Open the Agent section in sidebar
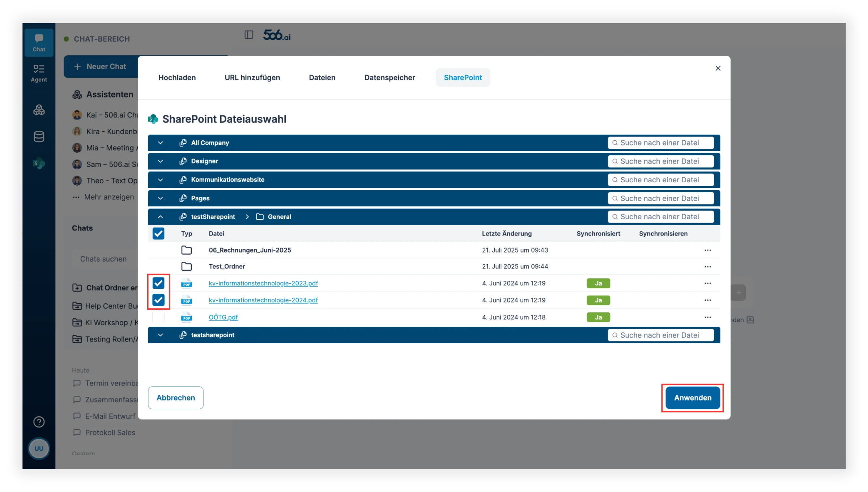Screen dimensions: 868x492 pyautogui.click(x=39, y=73)
